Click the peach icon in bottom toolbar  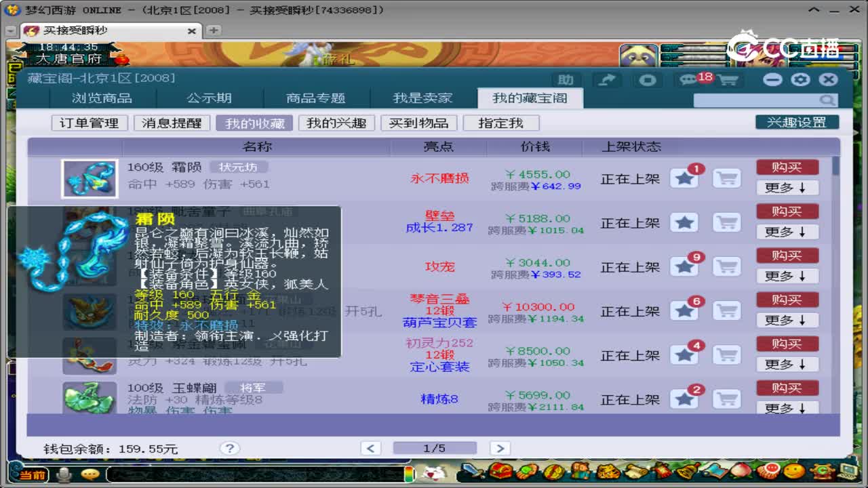[739, 472]
